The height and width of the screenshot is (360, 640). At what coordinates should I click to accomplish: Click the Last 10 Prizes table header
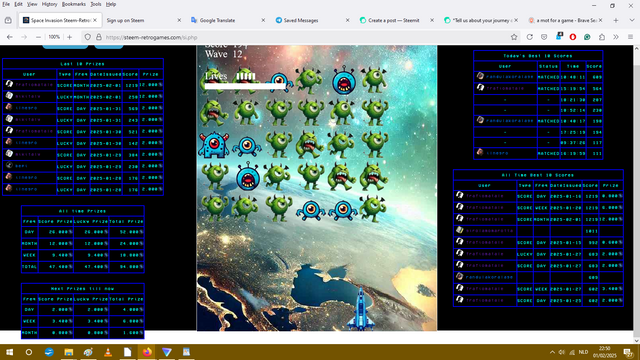tap(83, 64)
